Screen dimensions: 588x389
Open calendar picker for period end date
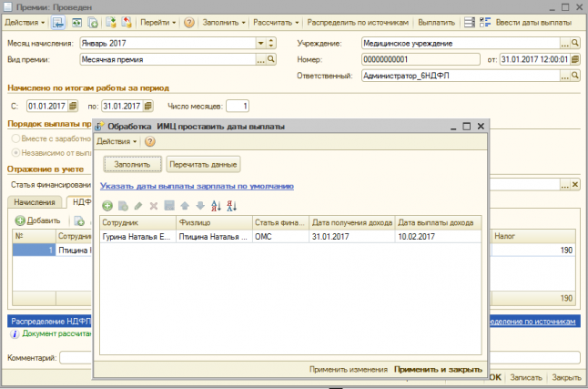[x=148, y=106]
